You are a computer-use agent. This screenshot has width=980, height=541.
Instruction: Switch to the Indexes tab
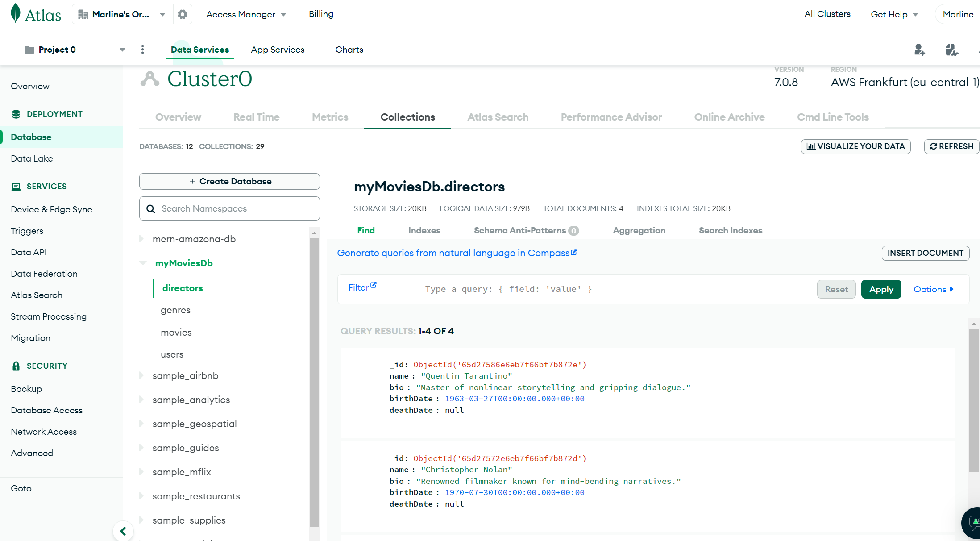click(424, 230)
